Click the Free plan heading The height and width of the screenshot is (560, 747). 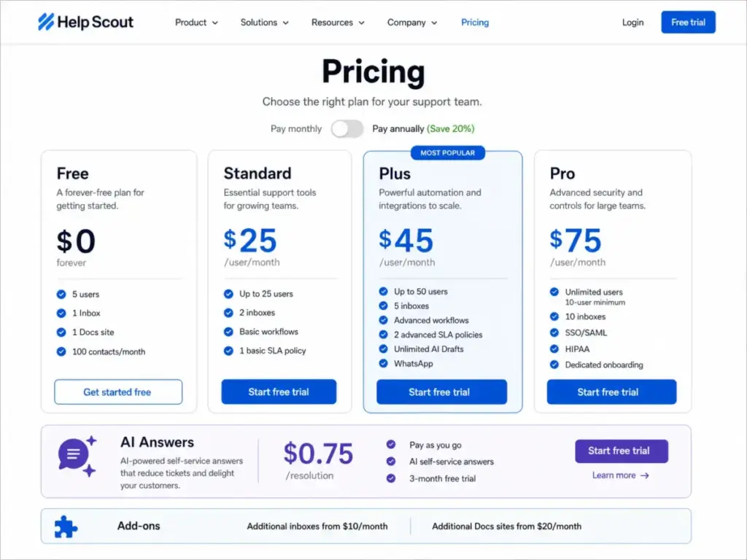(x=72, y=174)
